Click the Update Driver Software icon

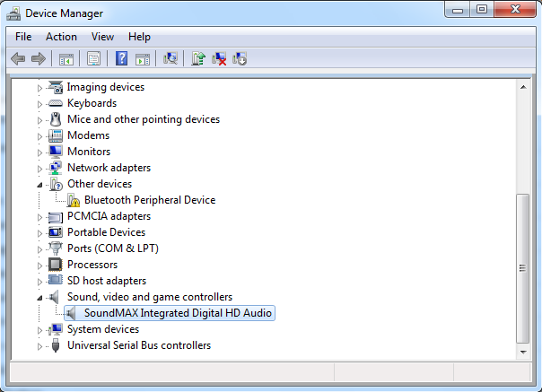click(198, 58)
